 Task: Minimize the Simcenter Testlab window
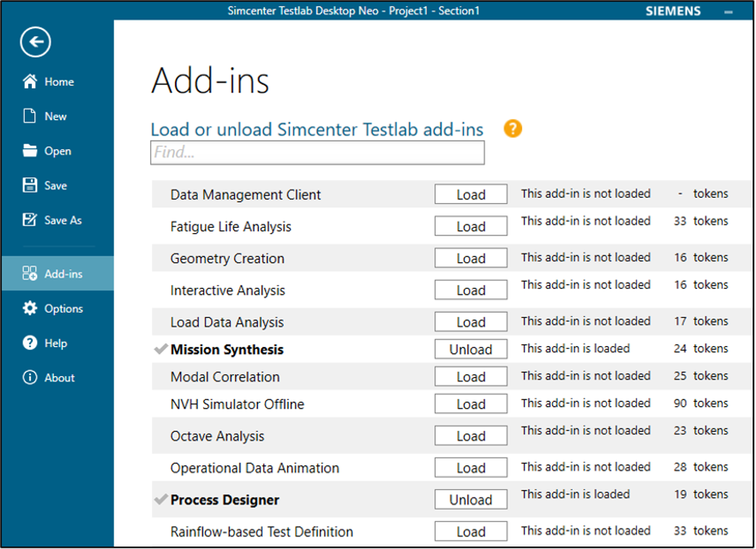tap(728, 11)
